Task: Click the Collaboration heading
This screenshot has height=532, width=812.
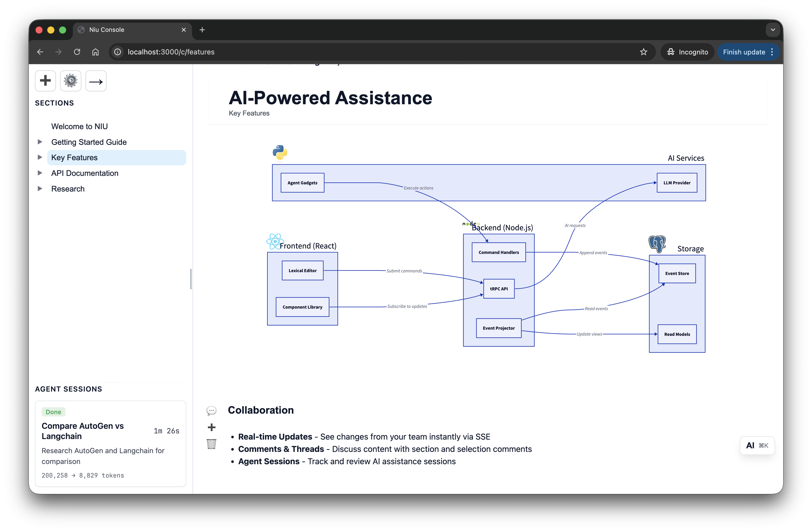Action: [261, 410]
